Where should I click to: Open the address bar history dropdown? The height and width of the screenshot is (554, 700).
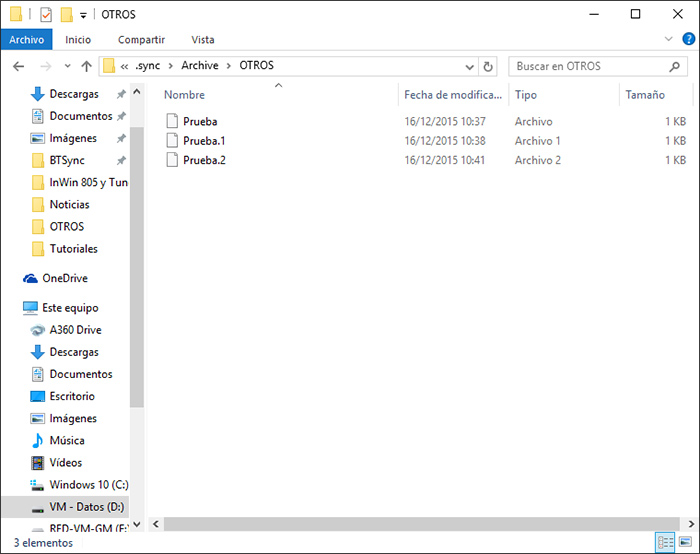(470, 66)
